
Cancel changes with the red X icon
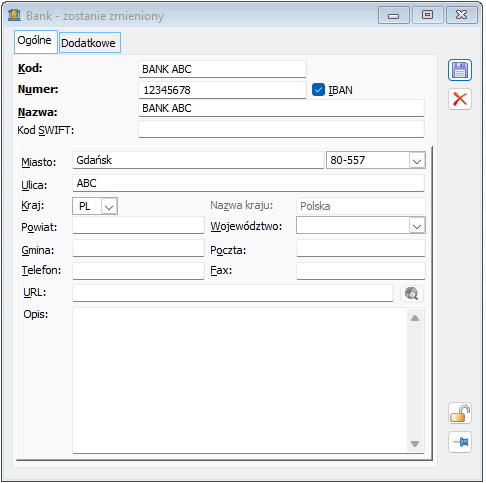460,99
